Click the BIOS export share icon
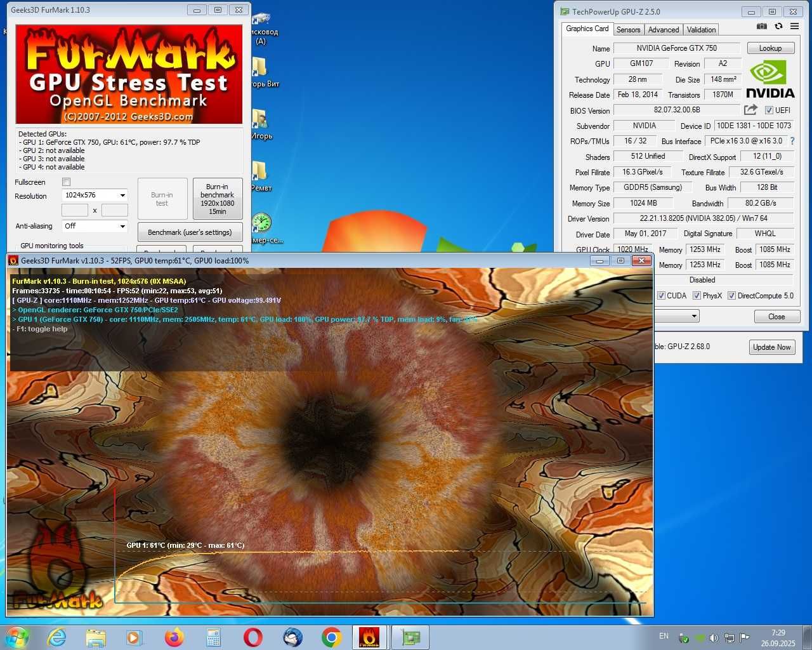The width and height of the screenshot is (812, 650). pos(750,109)
